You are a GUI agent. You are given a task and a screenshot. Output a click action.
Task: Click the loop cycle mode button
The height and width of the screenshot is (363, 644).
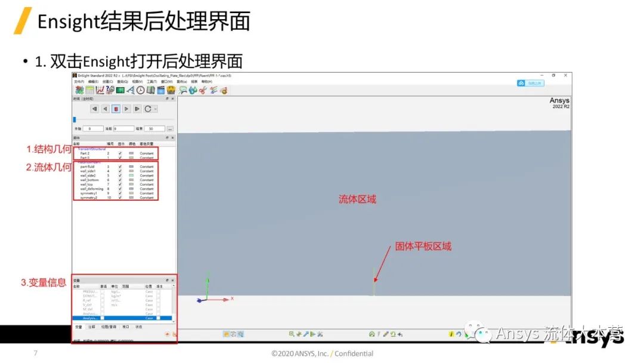click(x=148, y=109)
